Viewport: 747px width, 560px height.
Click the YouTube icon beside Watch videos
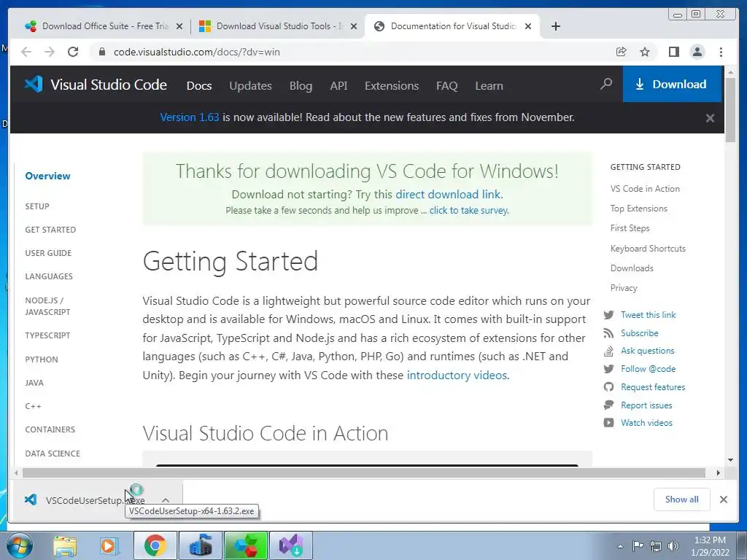click(608, 423)
